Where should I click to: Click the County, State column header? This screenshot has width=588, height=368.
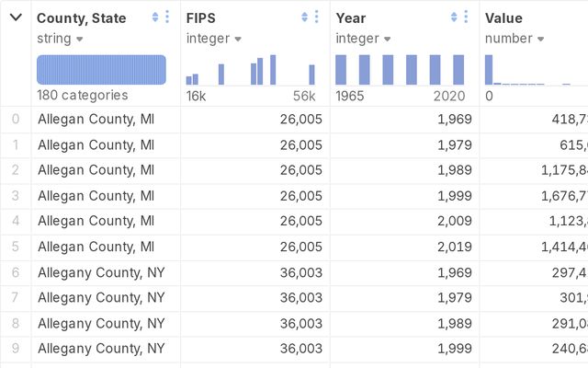click(82, 18)
